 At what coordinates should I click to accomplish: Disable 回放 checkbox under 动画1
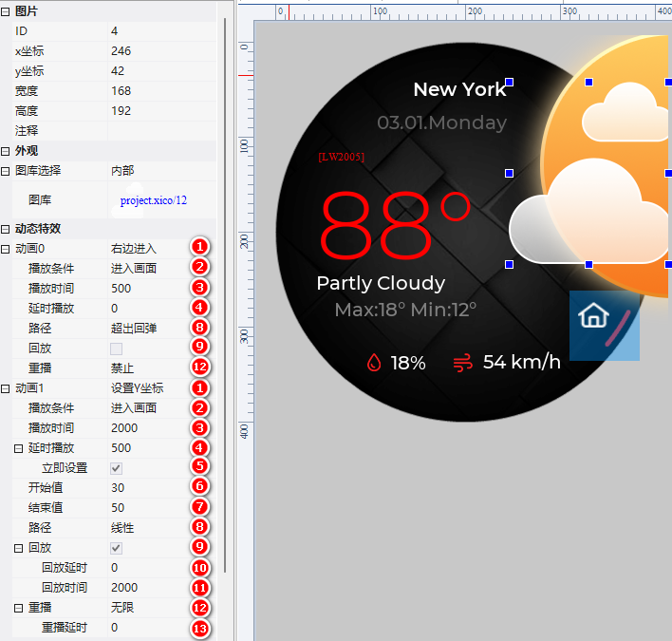[117, 548]
